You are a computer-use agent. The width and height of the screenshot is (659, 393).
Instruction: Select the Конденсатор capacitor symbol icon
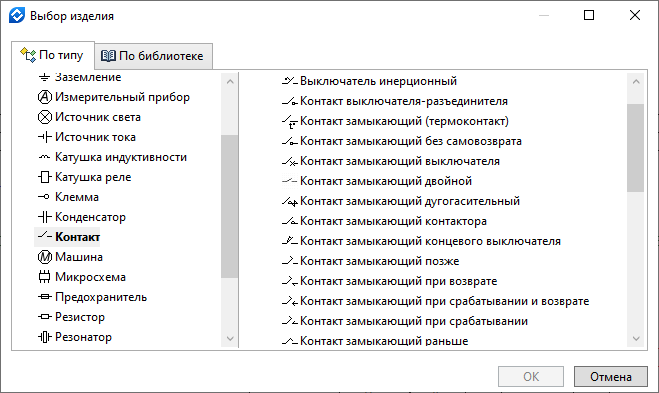tap(45, 217)
